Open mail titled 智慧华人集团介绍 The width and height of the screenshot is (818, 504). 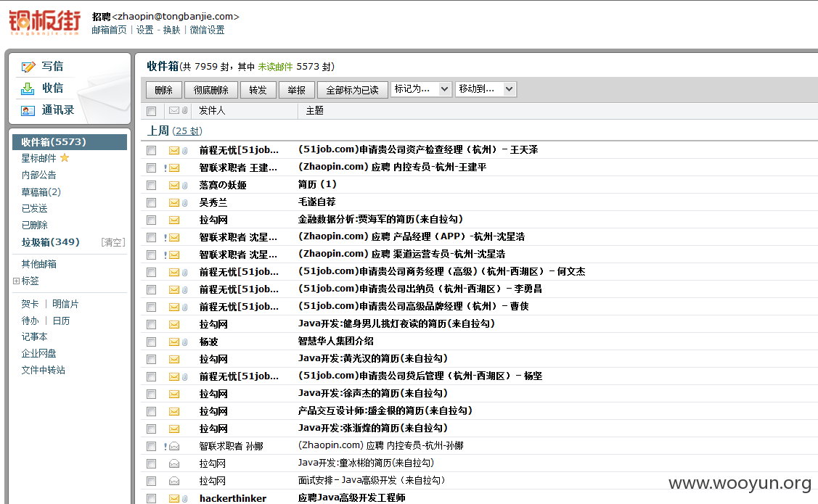[x=335, y=341]
